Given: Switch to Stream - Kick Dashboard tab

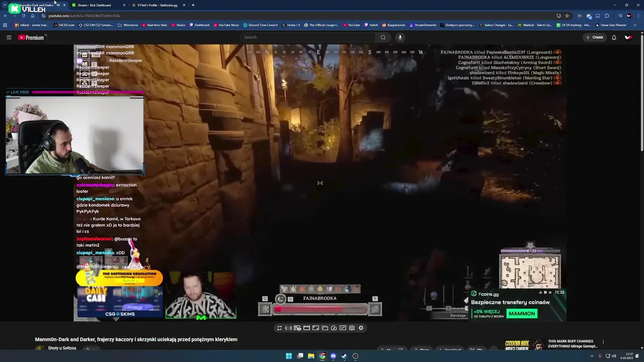Looking at the screenshot, I should 99,5.
